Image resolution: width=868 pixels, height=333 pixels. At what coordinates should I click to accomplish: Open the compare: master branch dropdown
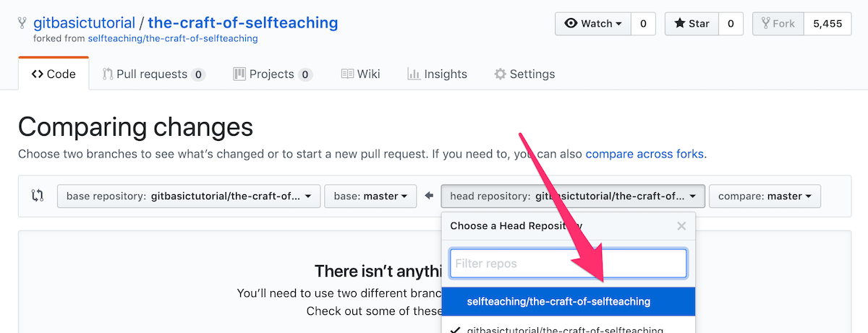[x=765, y=196]
